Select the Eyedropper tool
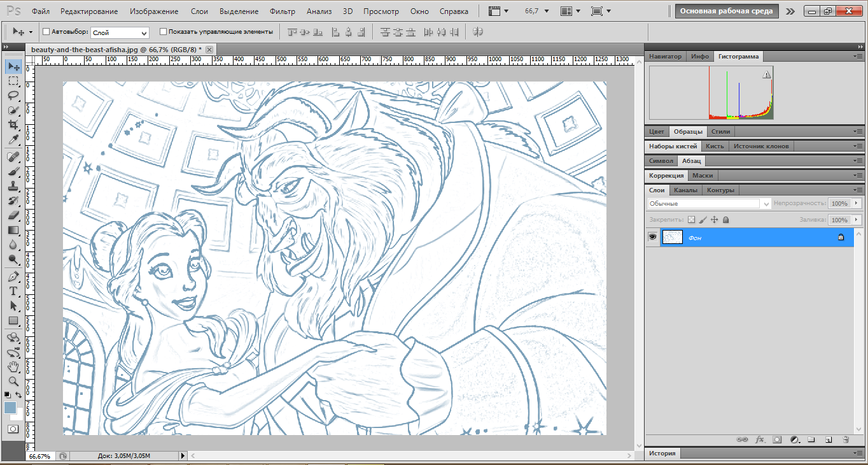Viewport: 868px width, 465px height. tap(13, 140)
